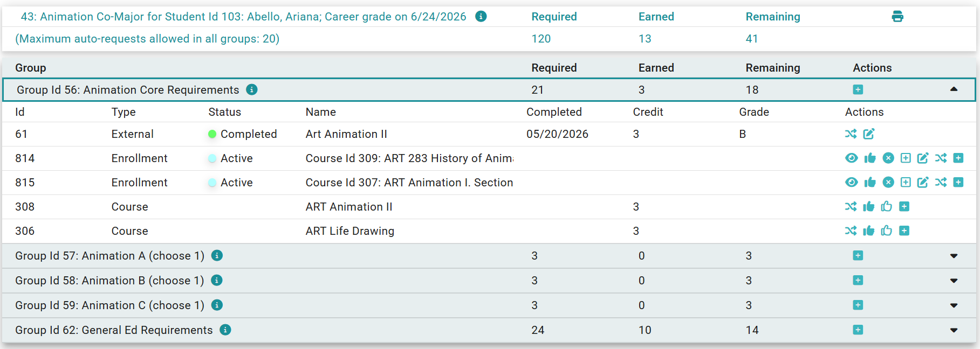Add item to Animation B group

click(858, 280)
